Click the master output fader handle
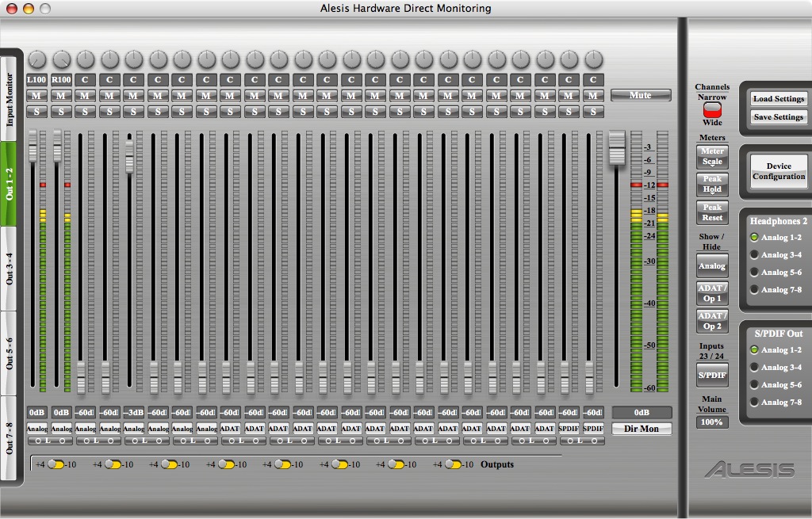812x519 pixels. coord(616,148)
